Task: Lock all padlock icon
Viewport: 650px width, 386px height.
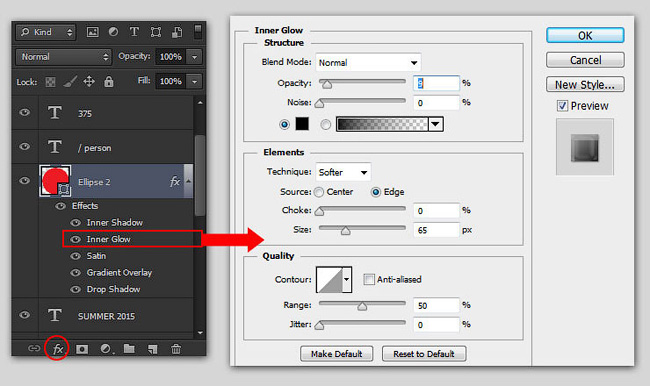Action: (109, 81)
